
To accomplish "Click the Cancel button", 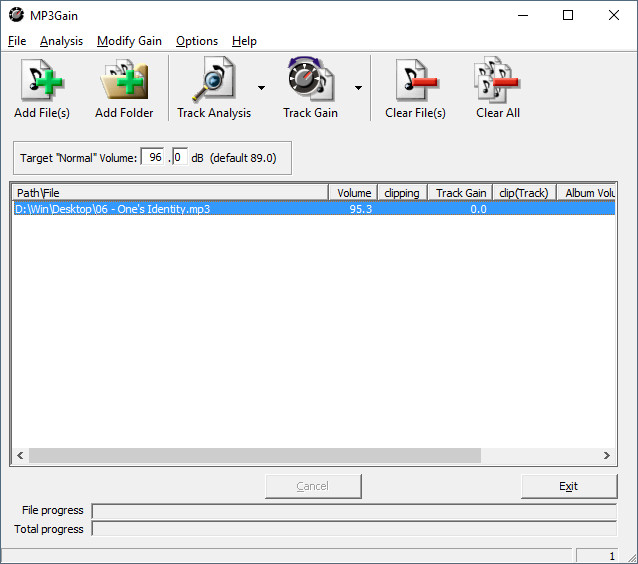I will pyautogui.click(x=313, y=486).
